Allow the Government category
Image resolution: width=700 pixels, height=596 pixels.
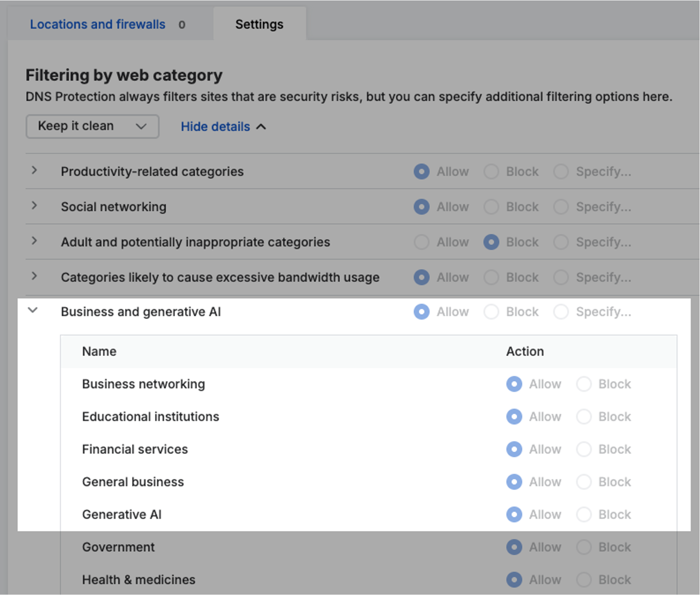coord(514,547)
